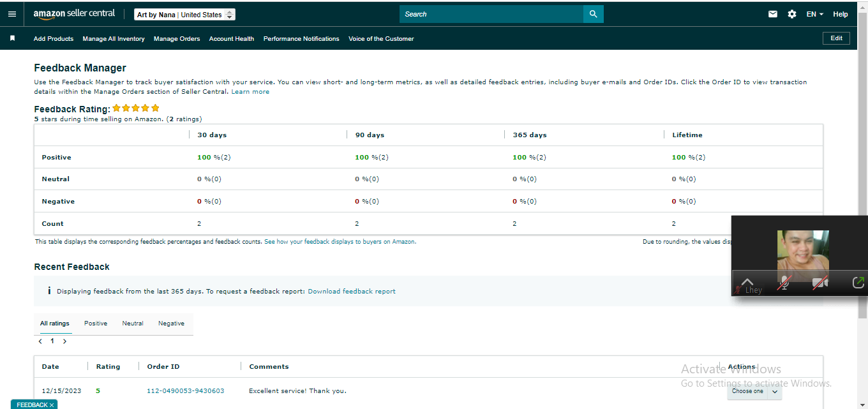Click the Amazon Seller Central logo
Screen dimensions: 868x409
[74, 14]
